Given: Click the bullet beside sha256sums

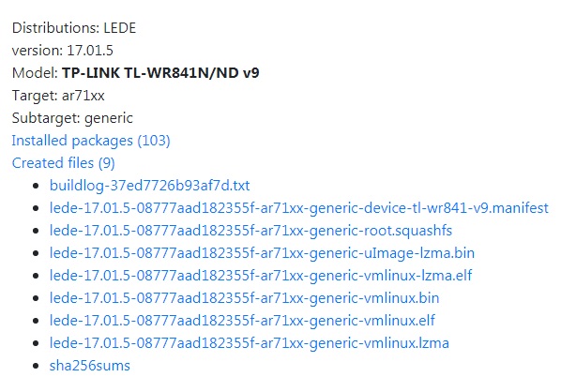Looking at the screenshot, I should pyautogui.click(x=36, y=366).
